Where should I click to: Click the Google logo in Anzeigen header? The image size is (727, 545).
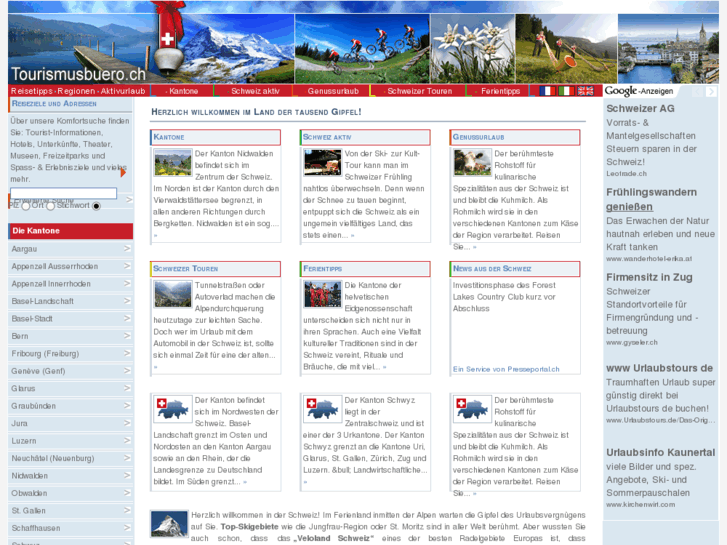620,91
